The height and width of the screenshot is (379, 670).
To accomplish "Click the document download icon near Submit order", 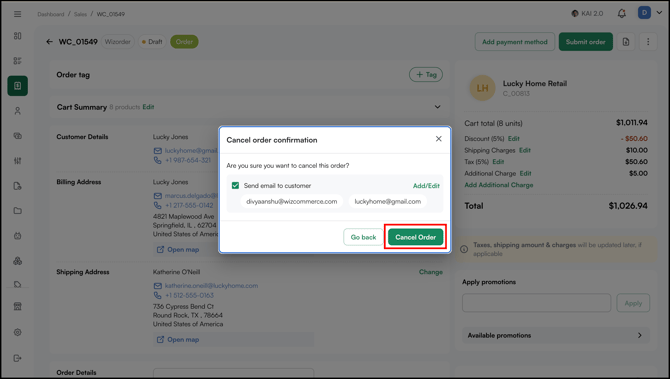I will point(626,41).
